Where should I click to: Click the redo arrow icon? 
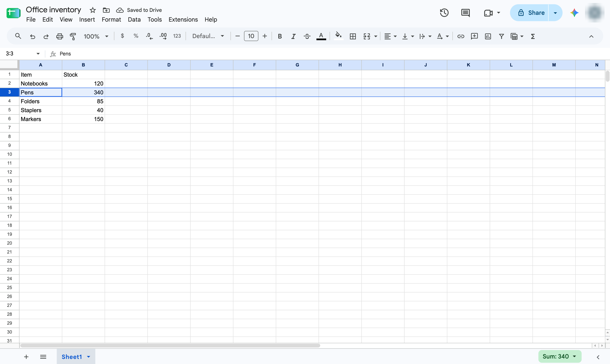46,36
